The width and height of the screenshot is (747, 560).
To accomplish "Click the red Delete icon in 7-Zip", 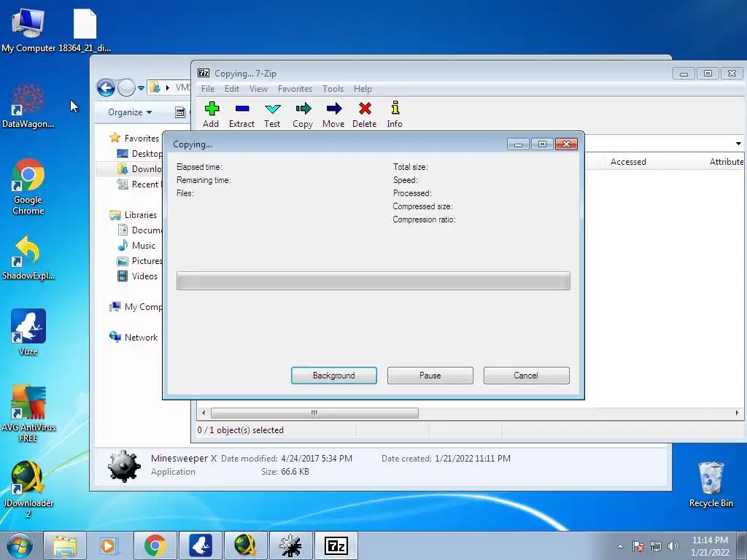I will click(365, 114).
